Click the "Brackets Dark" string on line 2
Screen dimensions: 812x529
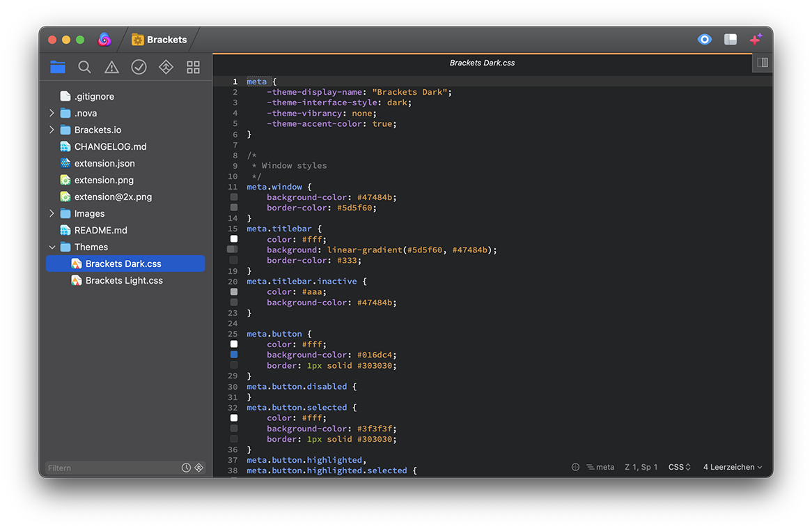click(409, 92)
